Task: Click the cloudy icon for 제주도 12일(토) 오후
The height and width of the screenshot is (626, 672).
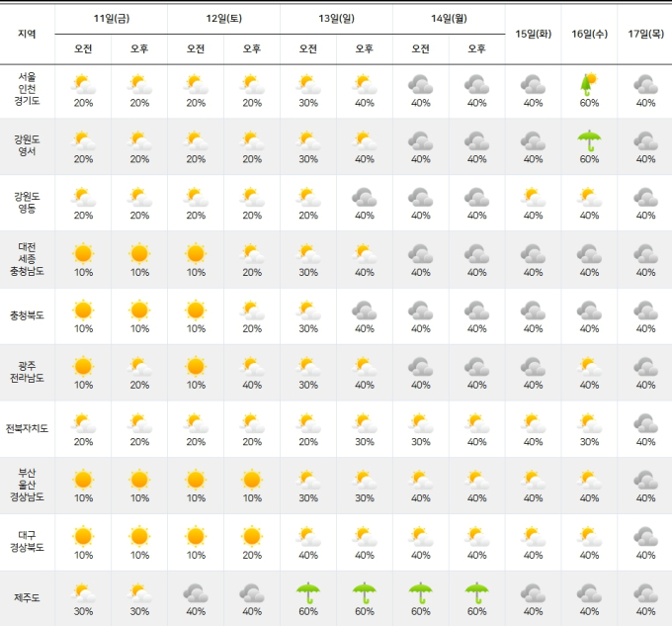Action: [252, 593]
